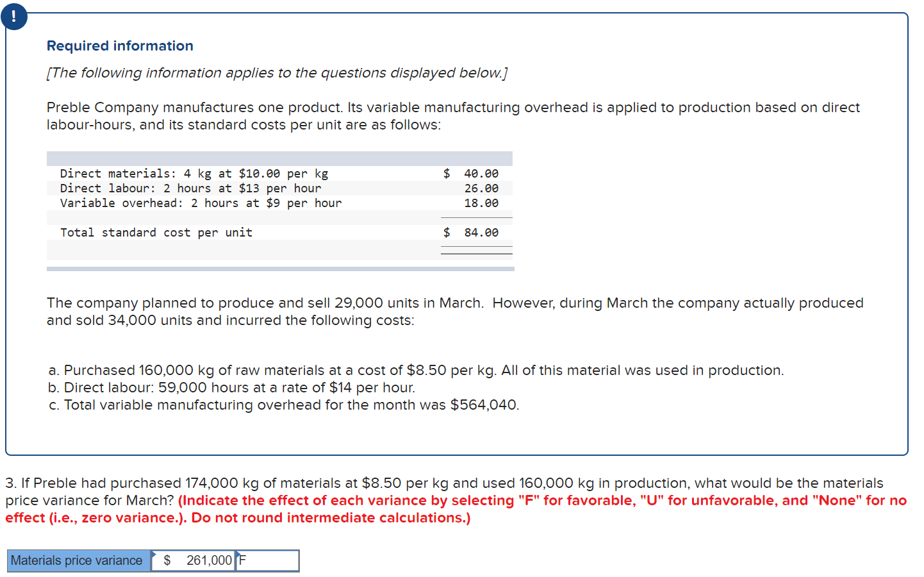Click the blue corner marker on the amount cell

pyautogui.click(x=153, y=553)
